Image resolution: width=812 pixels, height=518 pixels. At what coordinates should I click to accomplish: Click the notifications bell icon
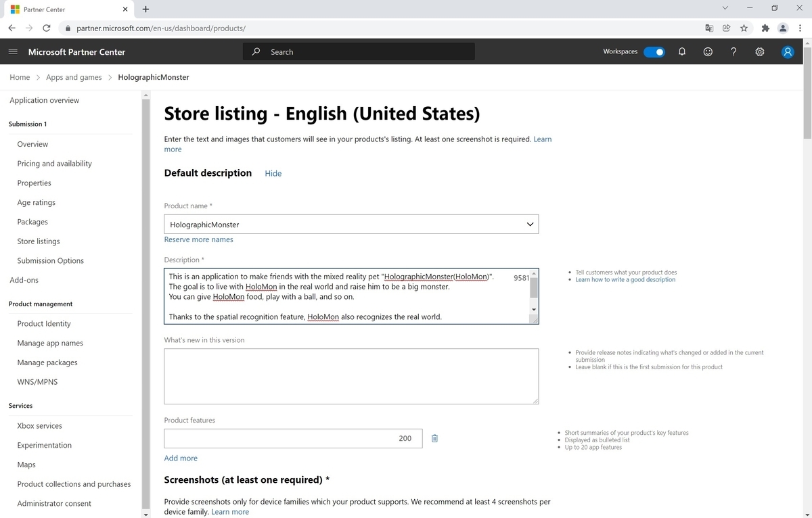click(682, 51)
